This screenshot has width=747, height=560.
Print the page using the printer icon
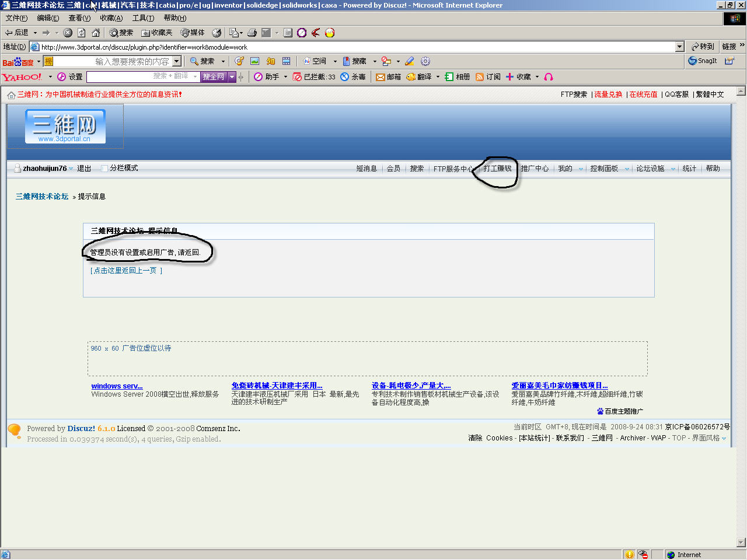[252, 33]
